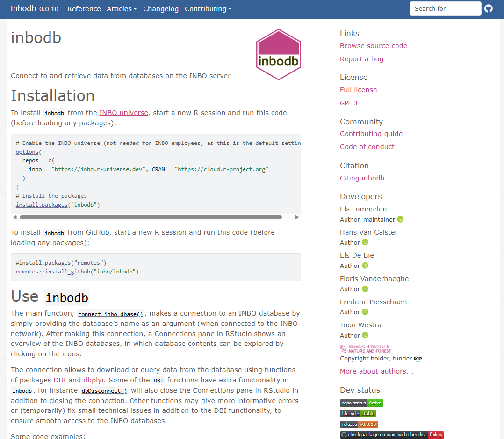This screenshot has width=504, height=439.
Task: Click the install.packages function link
Action: [x=42, y=205]
